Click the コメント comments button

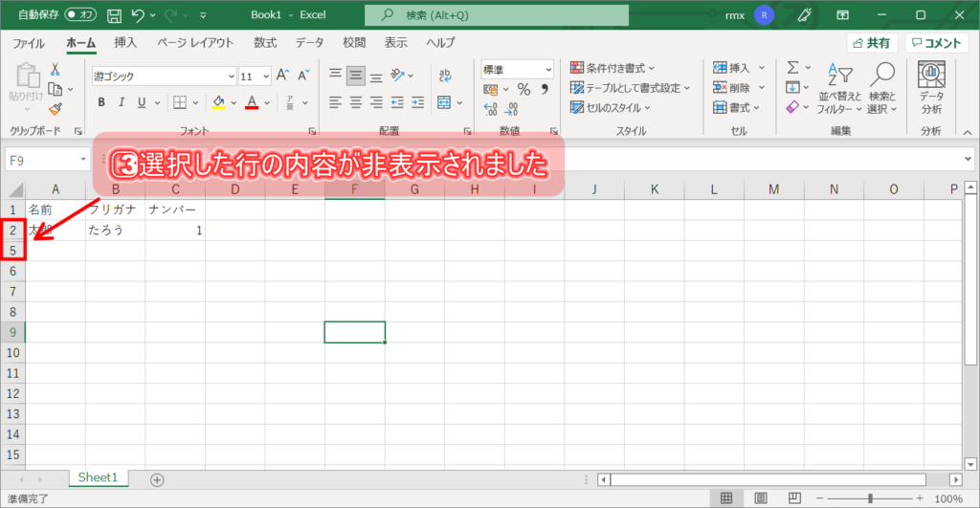[936, 43]
